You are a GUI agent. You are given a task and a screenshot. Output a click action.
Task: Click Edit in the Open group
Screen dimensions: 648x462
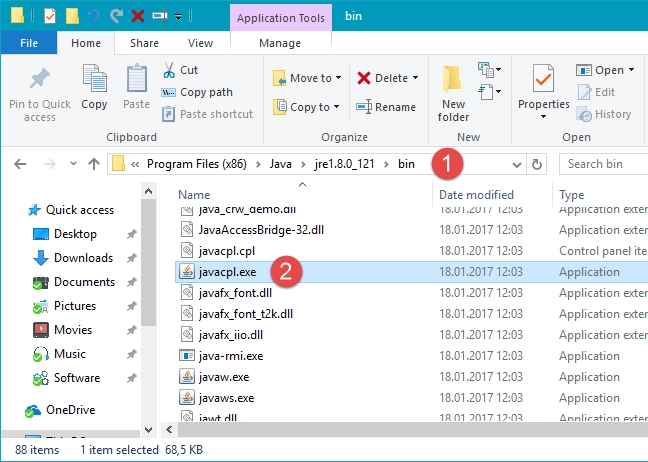[x=596, y=92]
